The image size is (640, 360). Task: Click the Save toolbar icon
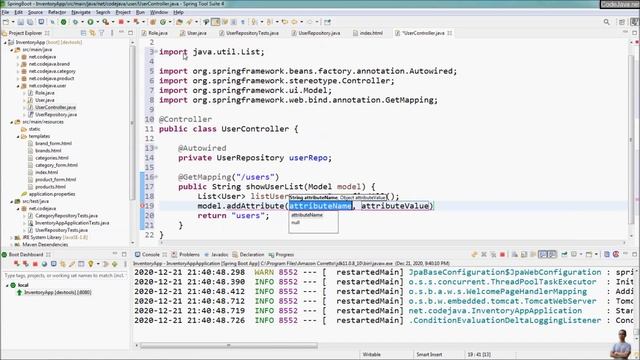coord(20,22)
